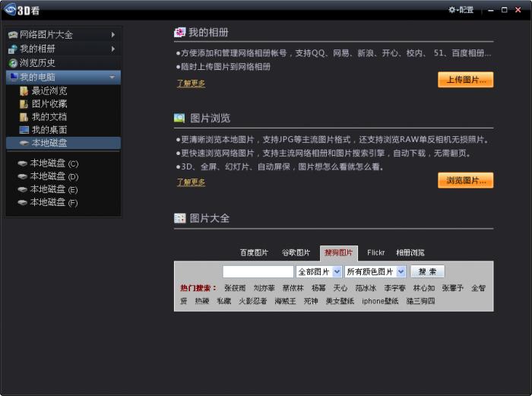Select the 图片收藏 folder icon

[x=24, y=104]
